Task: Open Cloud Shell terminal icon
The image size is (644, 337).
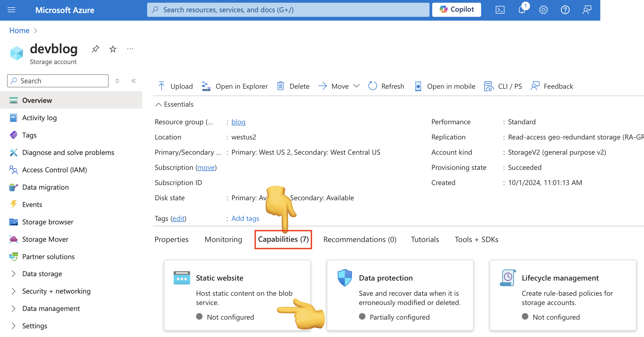Action: pyautogui.click(x=500, y=10)
